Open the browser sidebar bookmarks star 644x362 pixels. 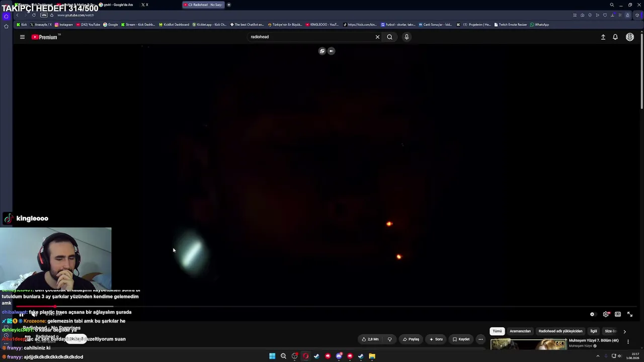(x=6, y=26)
